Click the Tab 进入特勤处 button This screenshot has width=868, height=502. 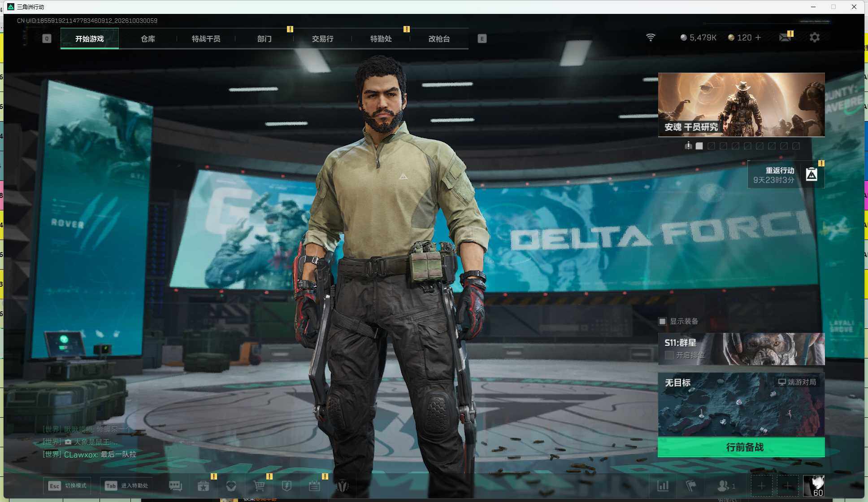pyautogui.click(x=126, y=486)
